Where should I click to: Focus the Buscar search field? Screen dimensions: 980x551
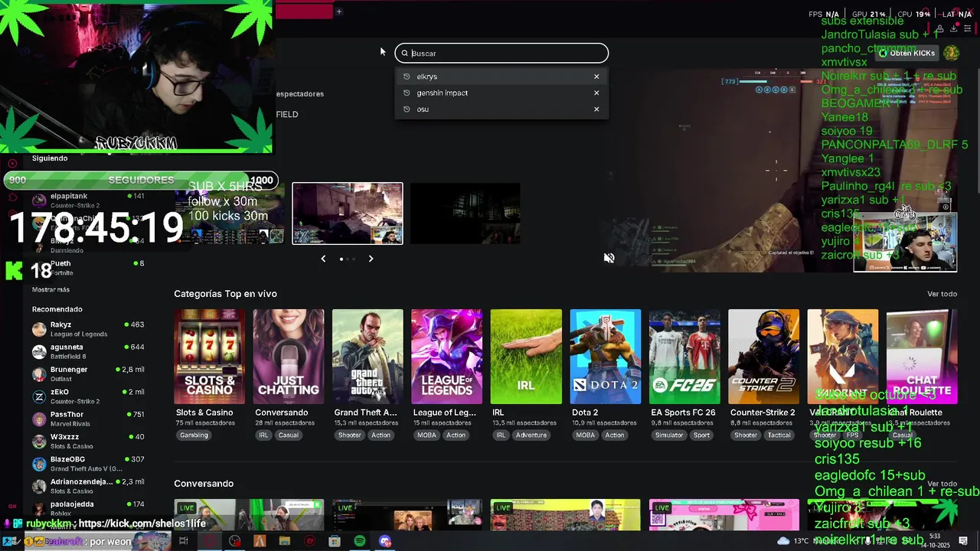coord(501,53)
